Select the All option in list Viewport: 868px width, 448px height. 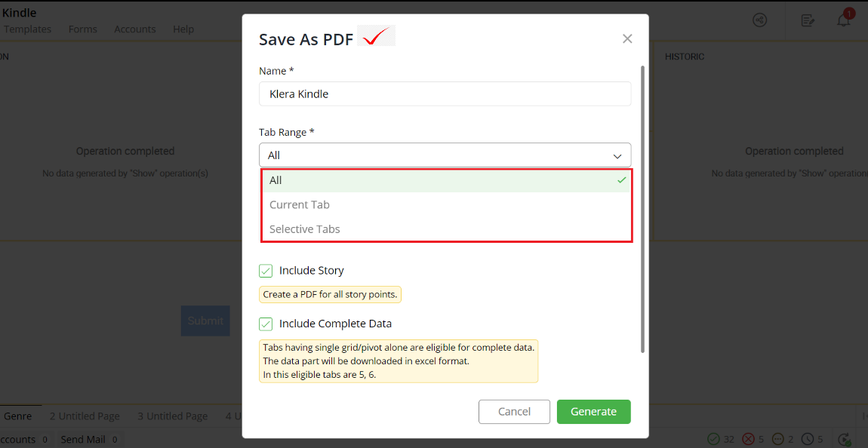click(x=446, y=180)
